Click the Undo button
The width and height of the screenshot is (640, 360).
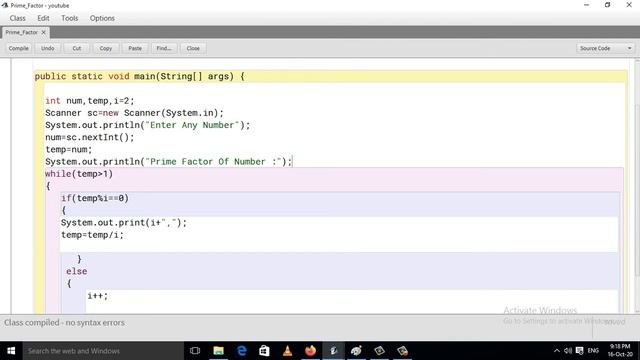(x=48, y=48)
